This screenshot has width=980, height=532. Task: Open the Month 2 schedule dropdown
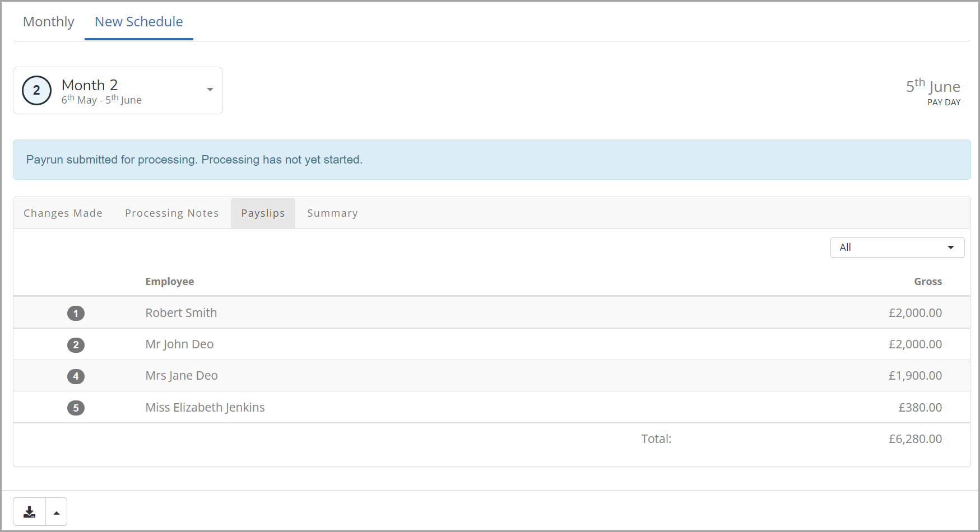tap(210, 89)
